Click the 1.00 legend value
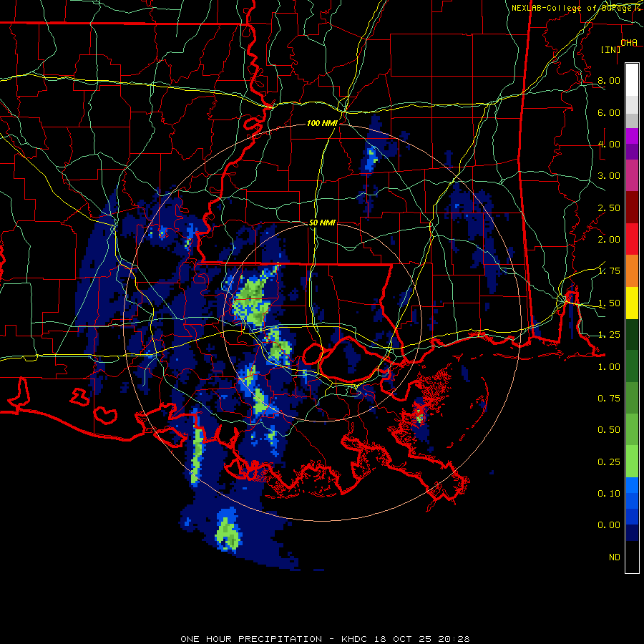Image resolution: width=644 pixels, height=644 pixels. (x=609, y=367)
